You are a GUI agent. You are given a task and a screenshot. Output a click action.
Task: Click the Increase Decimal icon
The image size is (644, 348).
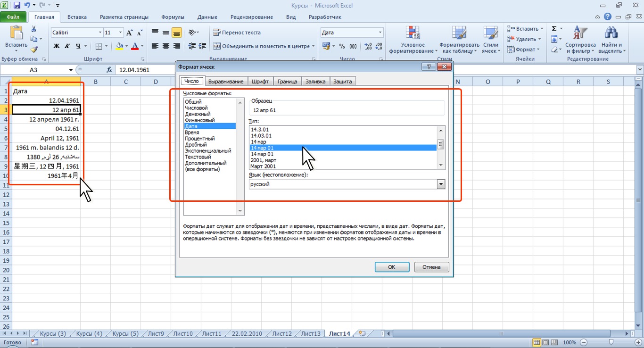[368, 46]
